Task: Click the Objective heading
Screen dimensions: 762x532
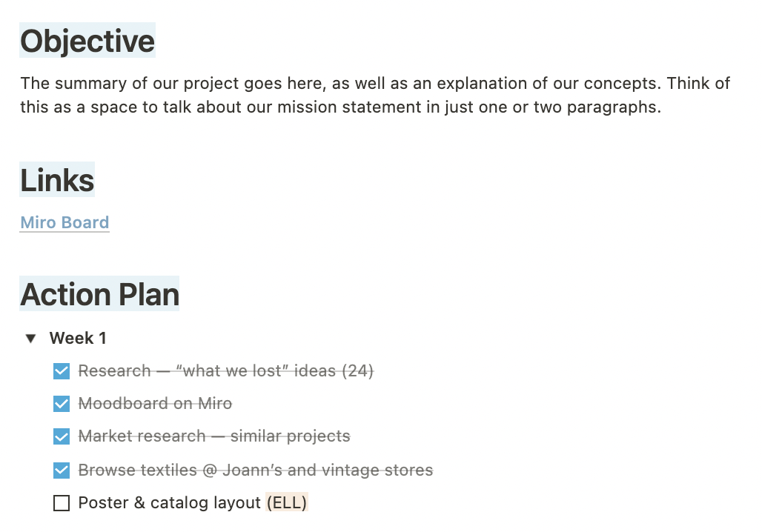Action: click(87, 41)
